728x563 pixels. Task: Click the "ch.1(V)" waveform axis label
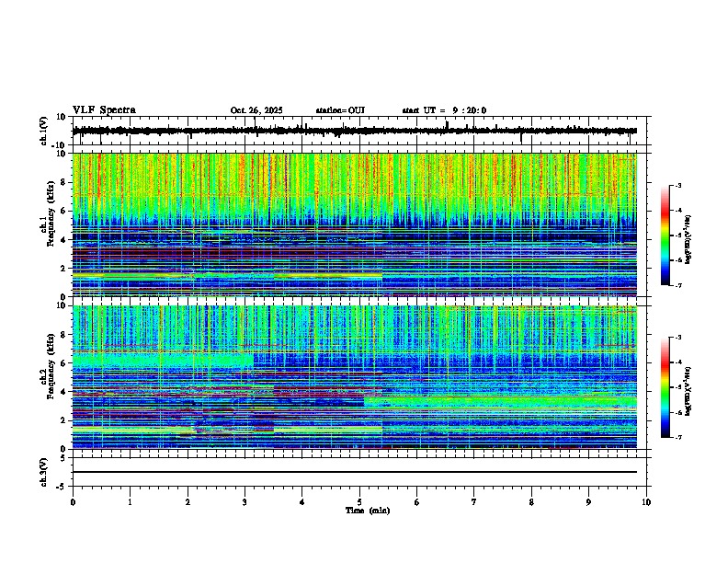pos(44,131)
